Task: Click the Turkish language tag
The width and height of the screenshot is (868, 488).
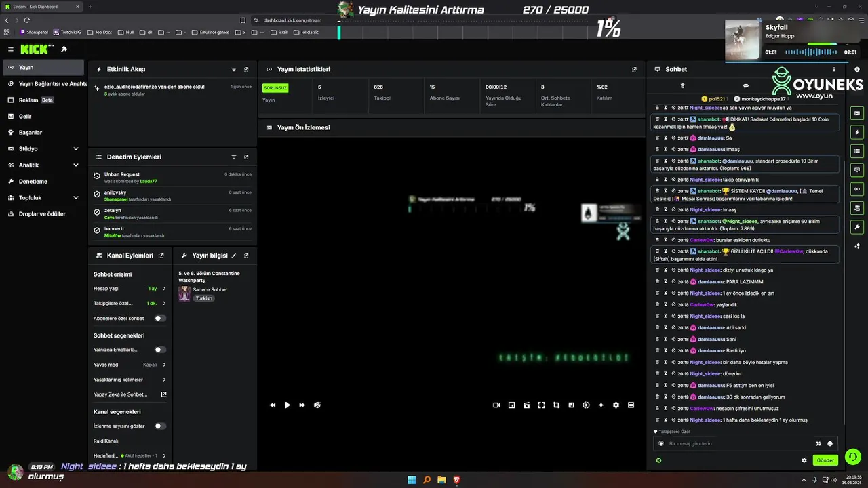Action: click(204, 298)
